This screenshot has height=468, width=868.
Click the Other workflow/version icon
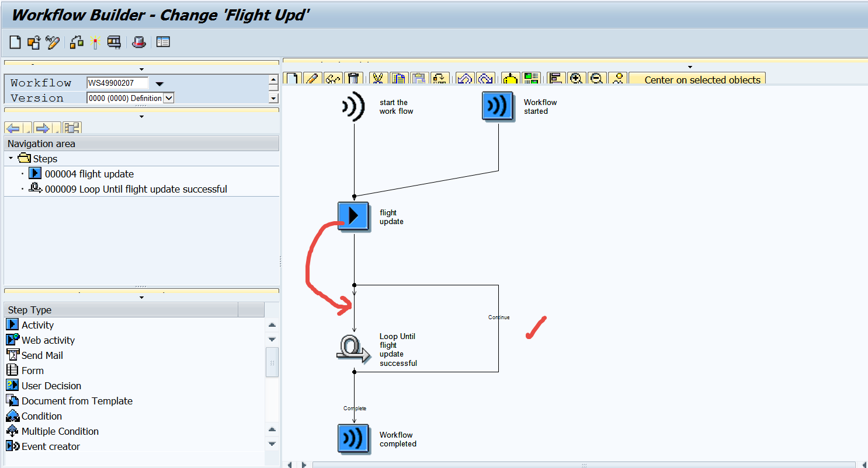(x=34, y=42)
